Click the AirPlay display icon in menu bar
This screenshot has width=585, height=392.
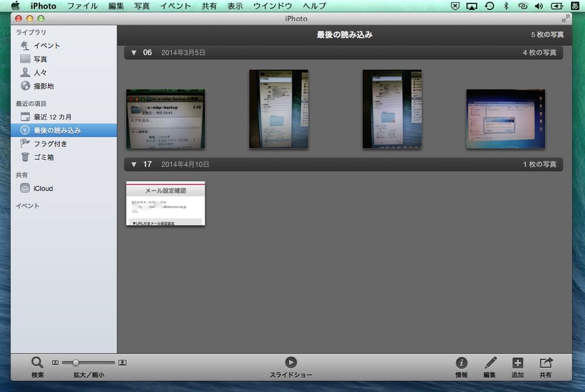point(472,6)
